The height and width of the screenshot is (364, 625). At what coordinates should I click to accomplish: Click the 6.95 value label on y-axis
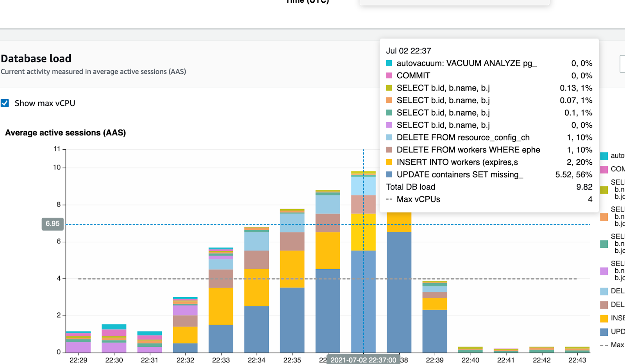pyautogui.click(x=52, y=224)
